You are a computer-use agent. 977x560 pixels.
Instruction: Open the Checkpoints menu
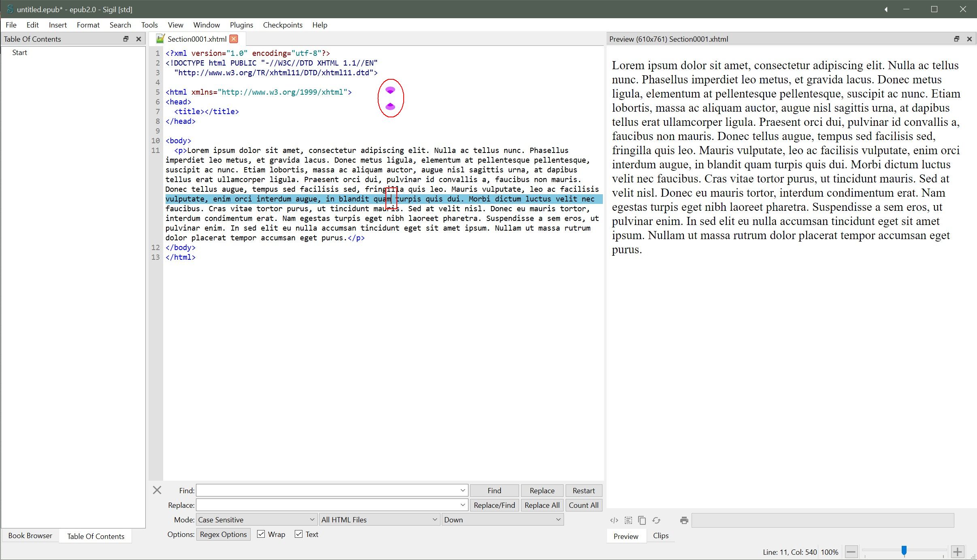coord(283,25)
